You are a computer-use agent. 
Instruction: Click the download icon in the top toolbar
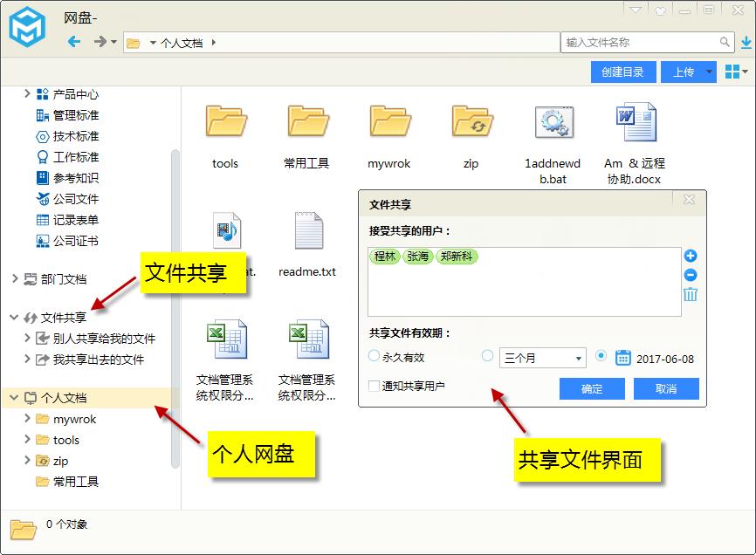744,42
